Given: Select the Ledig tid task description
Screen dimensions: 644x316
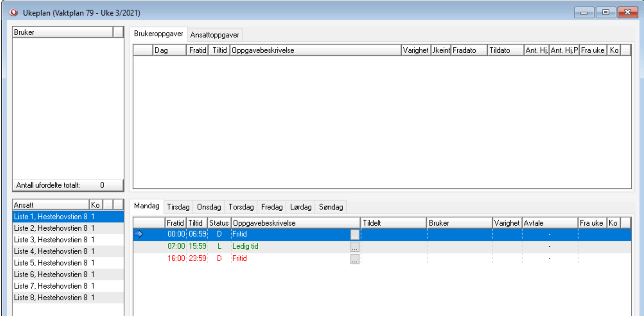Looking at the screenshot, I should click(245, 247).
